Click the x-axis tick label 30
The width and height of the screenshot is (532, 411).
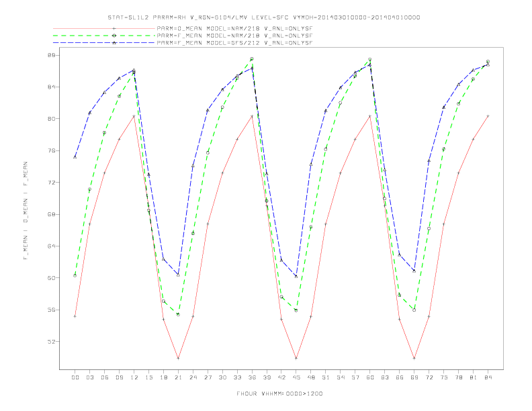[x=222, y=377]
